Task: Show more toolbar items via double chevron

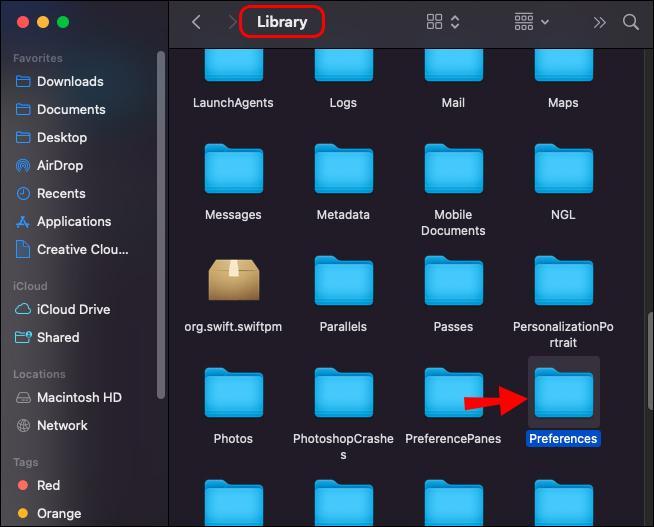Action: (599, 22)
